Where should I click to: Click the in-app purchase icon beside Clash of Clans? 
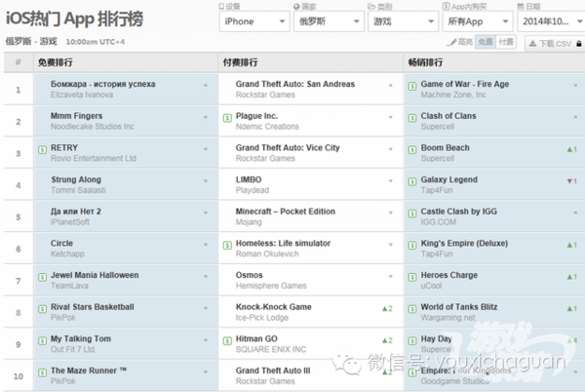412,118
